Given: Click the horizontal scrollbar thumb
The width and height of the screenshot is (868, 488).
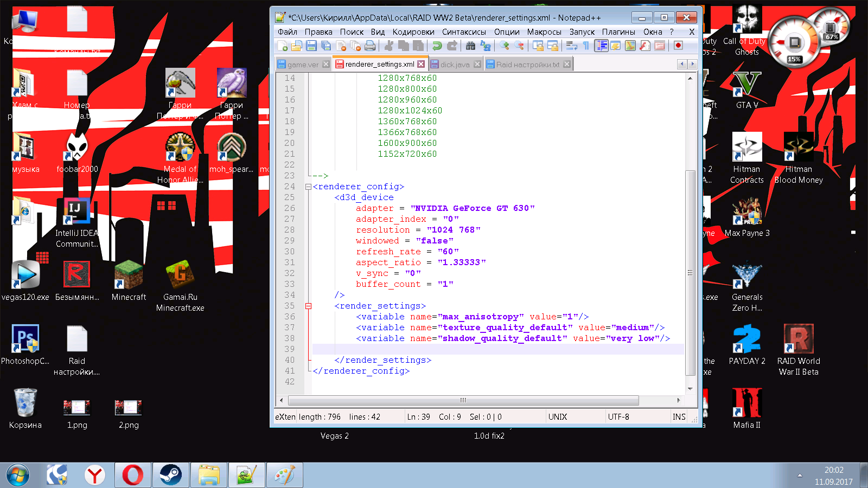Looking at the screenshot, I should click(x=463, y=400).
